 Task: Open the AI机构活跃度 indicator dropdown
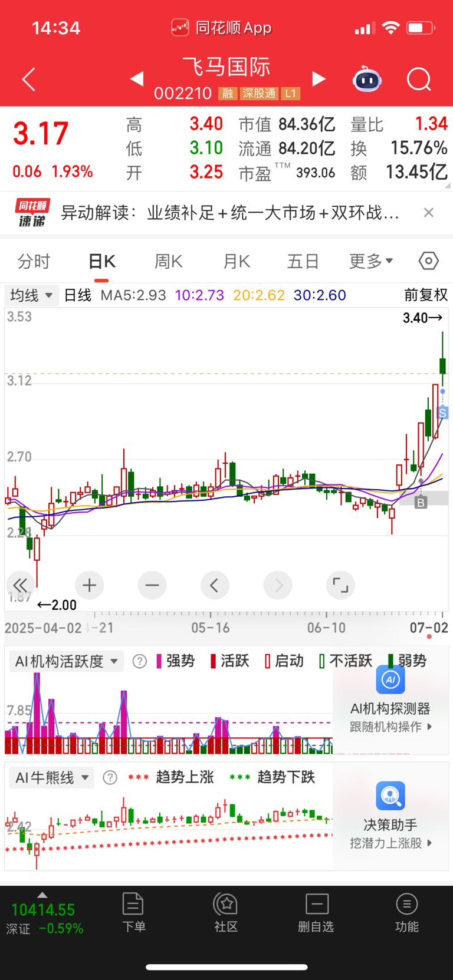pos(66,661)
